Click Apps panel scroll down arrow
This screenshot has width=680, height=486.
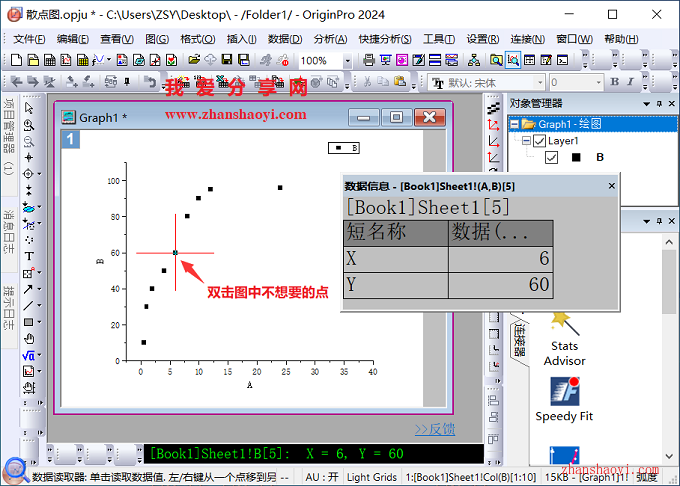click(669, 456)
